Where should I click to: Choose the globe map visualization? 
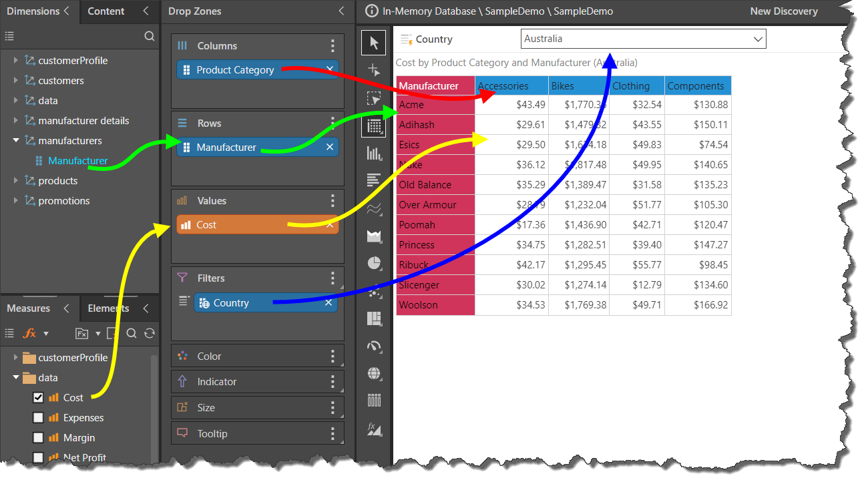pos(374,373)
